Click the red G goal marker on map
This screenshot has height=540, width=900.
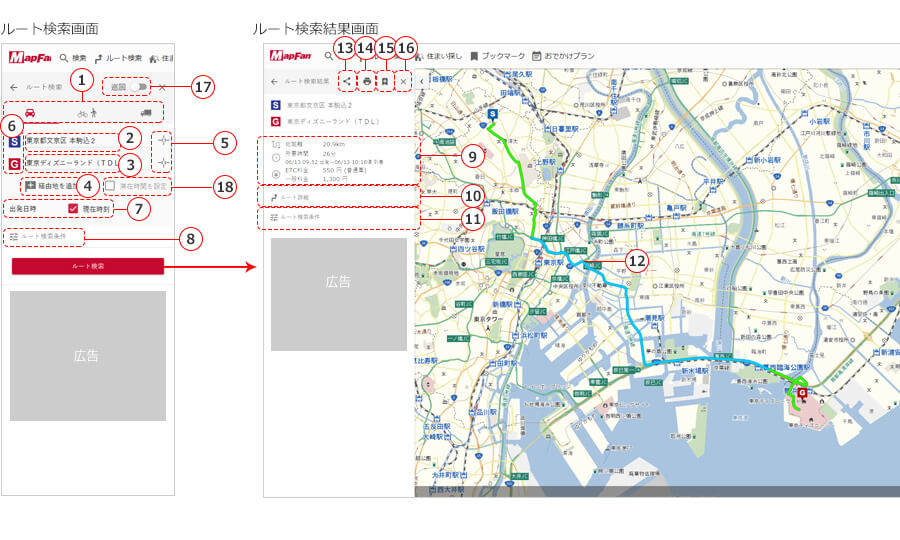[802, 394]
